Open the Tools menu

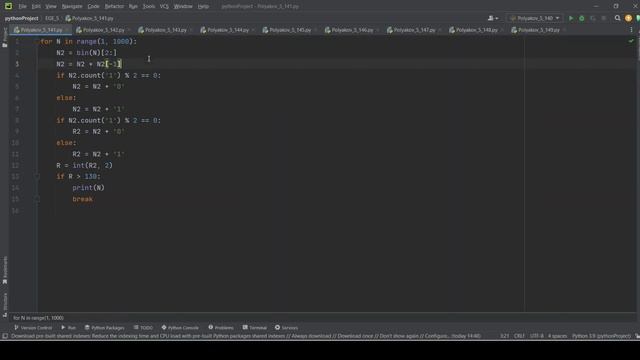(149, 7)
